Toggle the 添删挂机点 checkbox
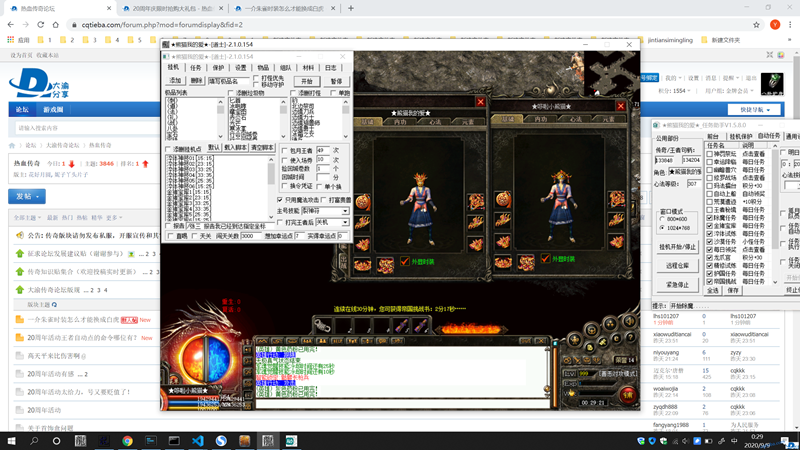The width and height of the screenshot is (800, 450). (168, 149)
